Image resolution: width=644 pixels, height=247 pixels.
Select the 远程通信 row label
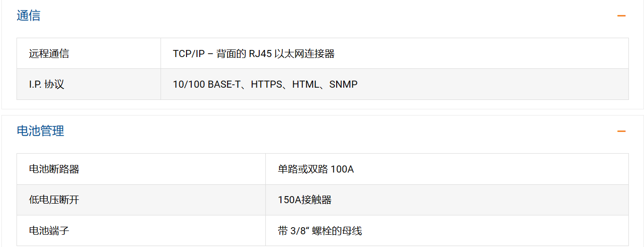(x=49, y=54)
